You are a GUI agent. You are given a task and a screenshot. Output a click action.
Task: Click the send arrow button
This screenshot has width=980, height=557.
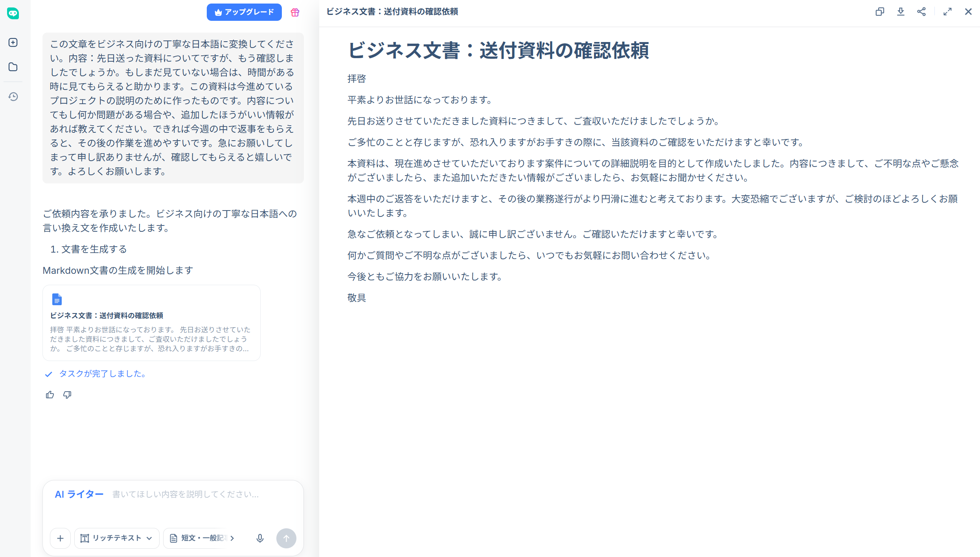pyautogui.click(x=286, y=539)
